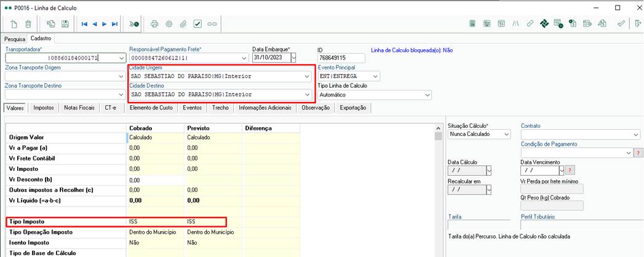Go to the next record
The height and width of the screenshot is (257, 644).
(x=105, y=24)
